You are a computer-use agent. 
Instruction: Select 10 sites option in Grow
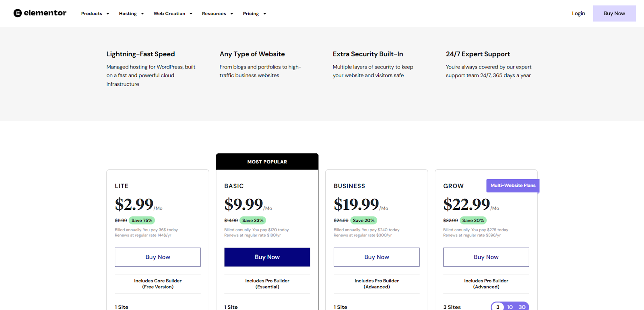click(x=510, y=307)
